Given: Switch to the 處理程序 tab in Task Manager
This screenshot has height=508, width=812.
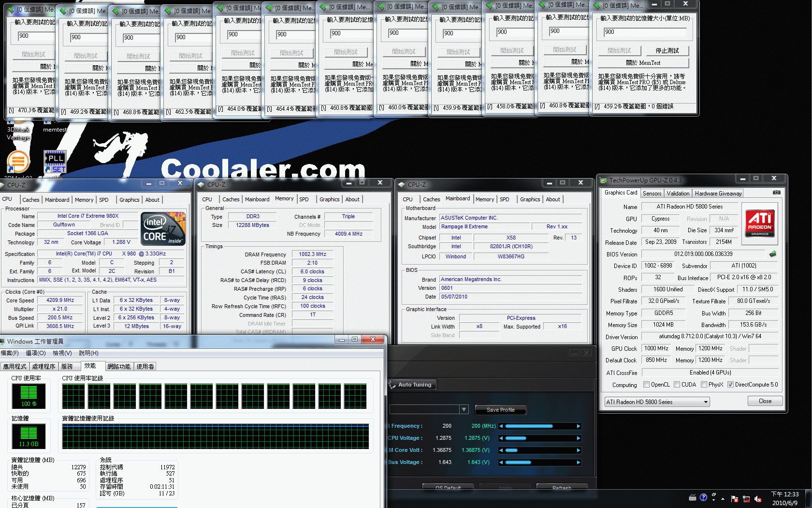Looking at the screenshot, I should click(x=44, y=367).
